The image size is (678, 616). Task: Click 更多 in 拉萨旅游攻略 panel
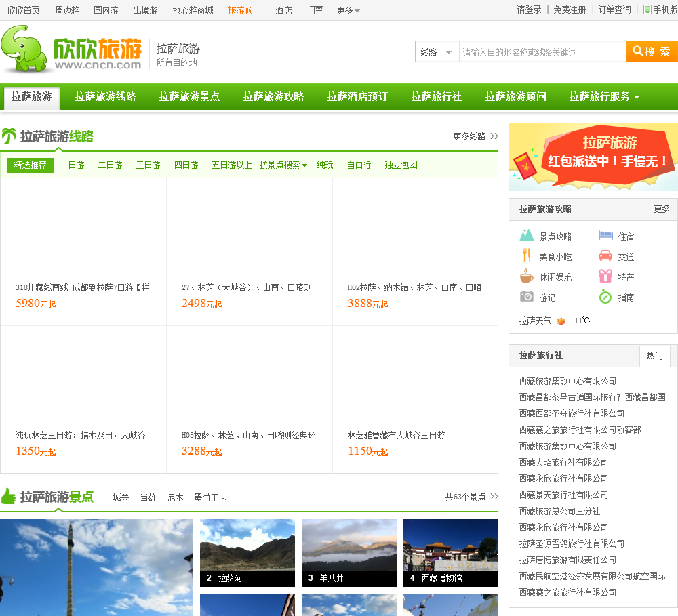pyautogui.click(x=662, y=209)
